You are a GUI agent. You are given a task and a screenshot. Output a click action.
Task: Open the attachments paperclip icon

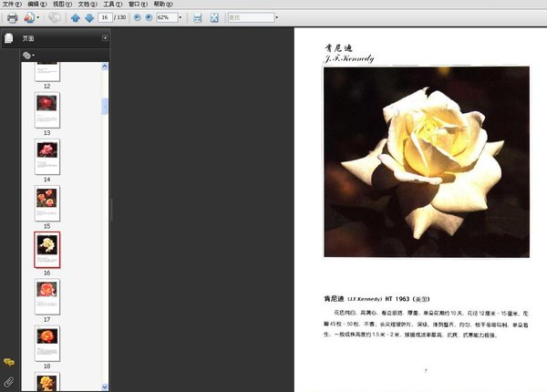[9, 382]
